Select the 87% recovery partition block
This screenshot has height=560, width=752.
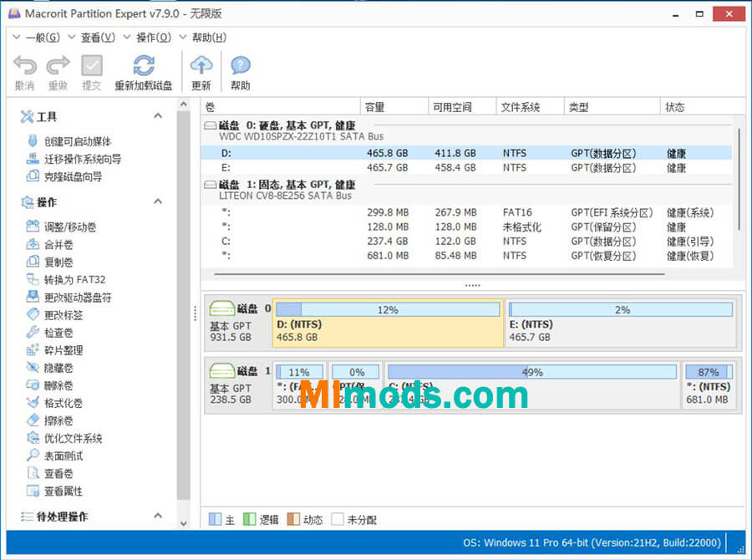tap(709, 386)
